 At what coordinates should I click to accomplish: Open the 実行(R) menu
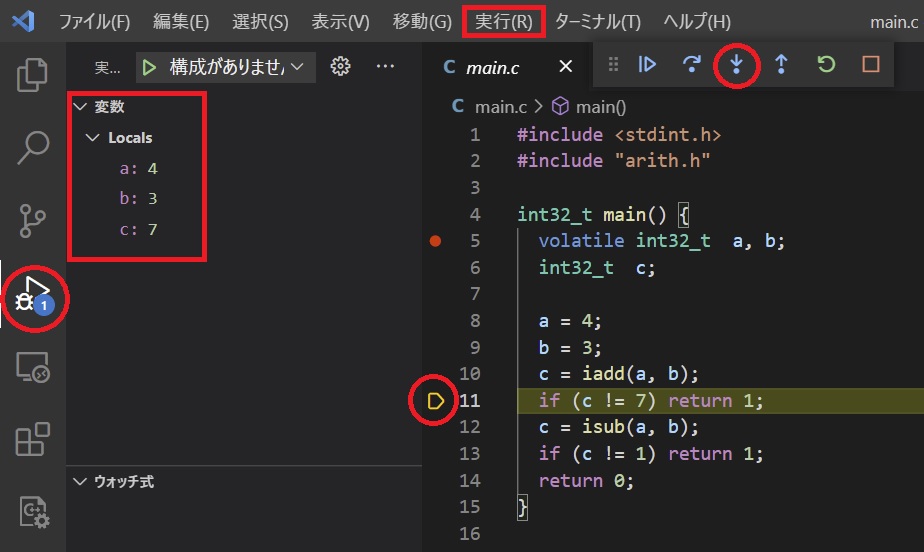[504, 22]
